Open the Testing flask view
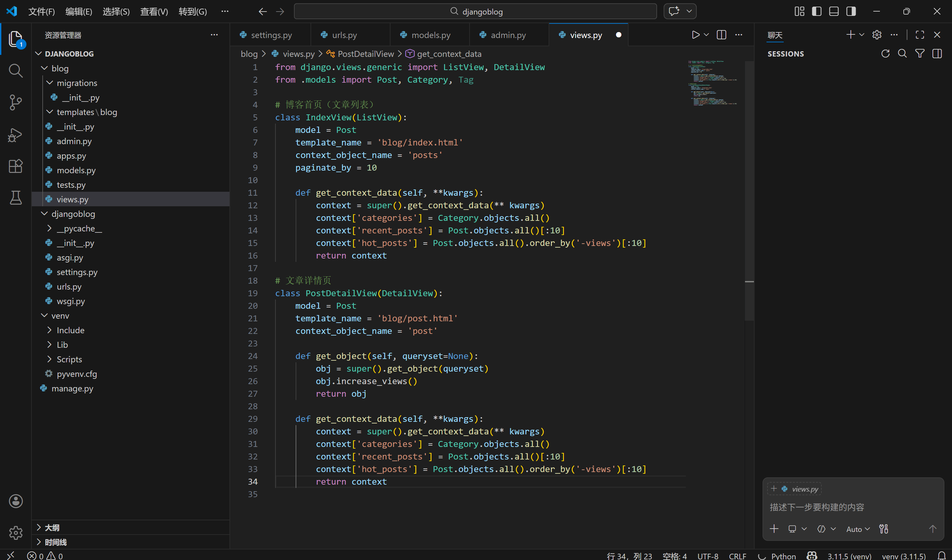 tap(16, 197)
